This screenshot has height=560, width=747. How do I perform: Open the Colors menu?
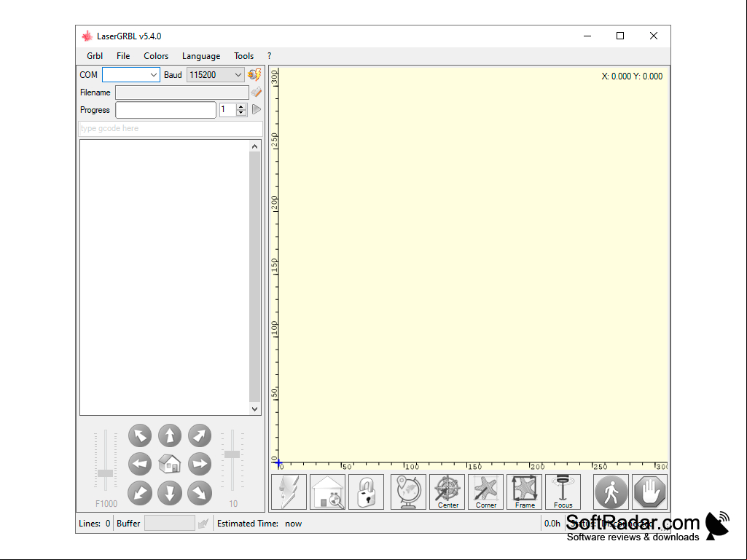point(156,56)
